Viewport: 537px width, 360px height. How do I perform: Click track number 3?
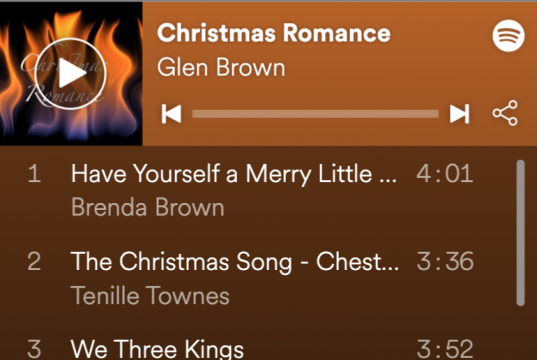coord(34,349)
